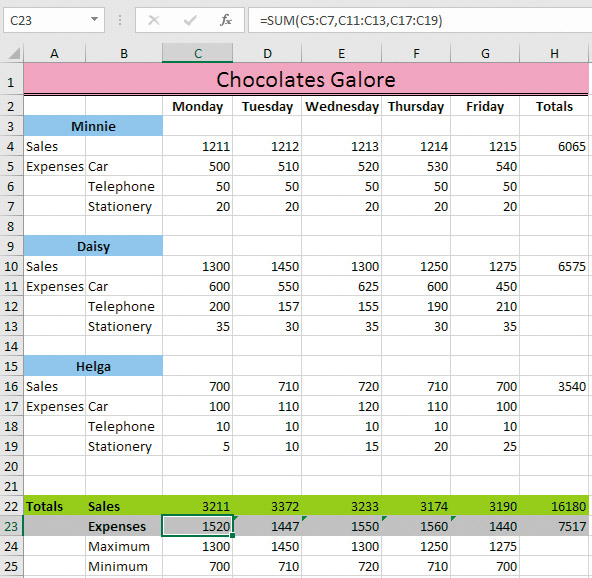
Task: Select the blue Minnie name cell
Action: pyautogui.click(x=93, y=126)
